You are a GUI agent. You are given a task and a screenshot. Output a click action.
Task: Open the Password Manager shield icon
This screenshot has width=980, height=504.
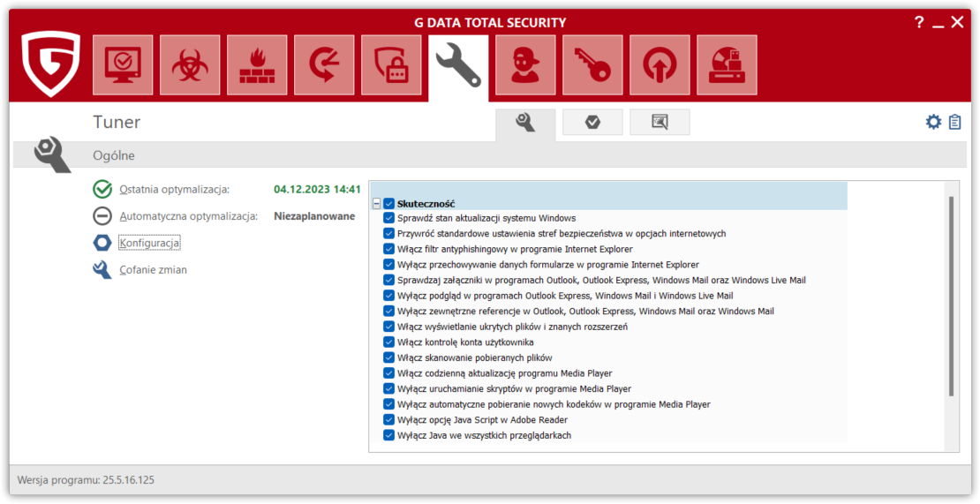pos(391,65)
